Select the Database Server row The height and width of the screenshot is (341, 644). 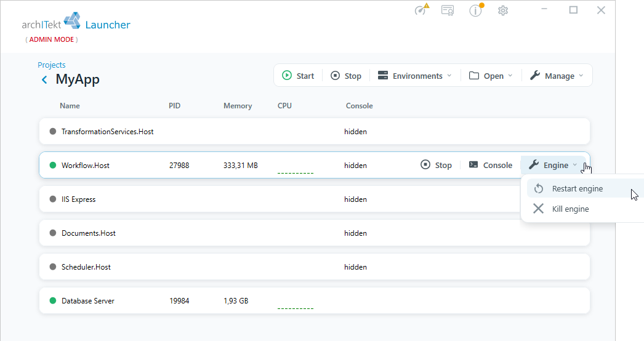315,301
